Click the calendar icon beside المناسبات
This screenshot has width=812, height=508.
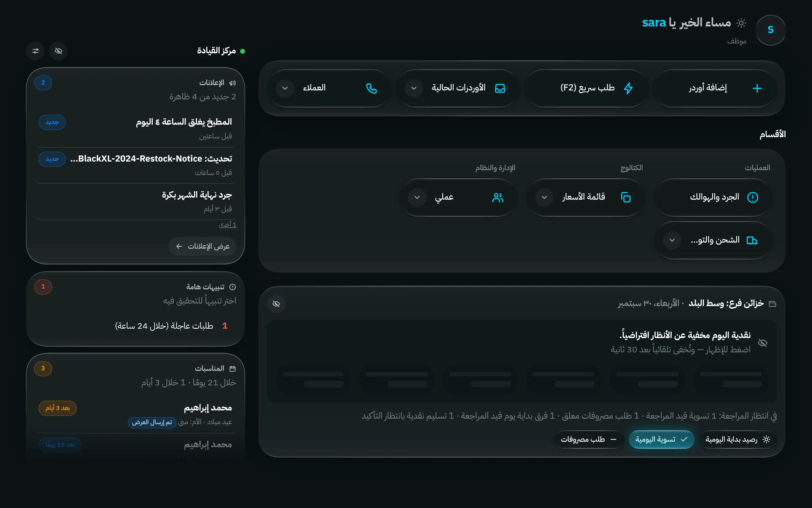click(x=232, y=369)
